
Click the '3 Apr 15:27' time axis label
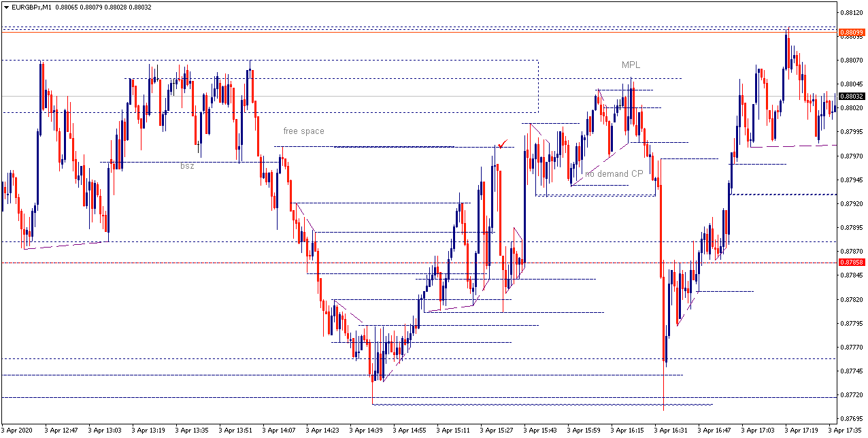[498, 431]
